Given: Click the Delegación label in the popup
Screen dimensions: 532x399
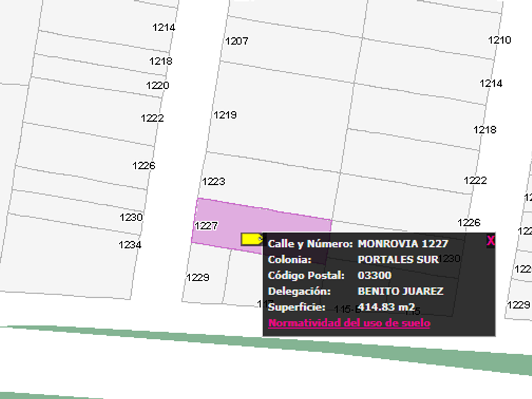Looking at the screenshot, I should [299, 291].
